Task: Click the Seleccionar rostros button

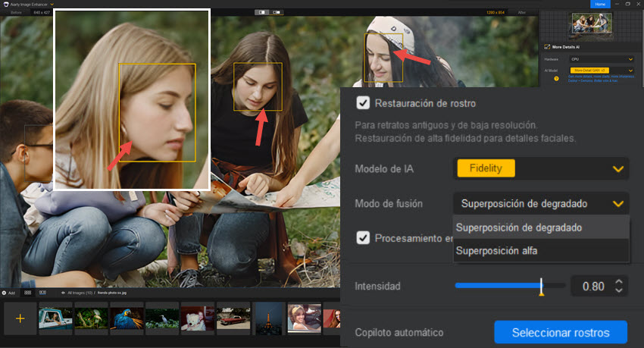Action: pos(561,332)
